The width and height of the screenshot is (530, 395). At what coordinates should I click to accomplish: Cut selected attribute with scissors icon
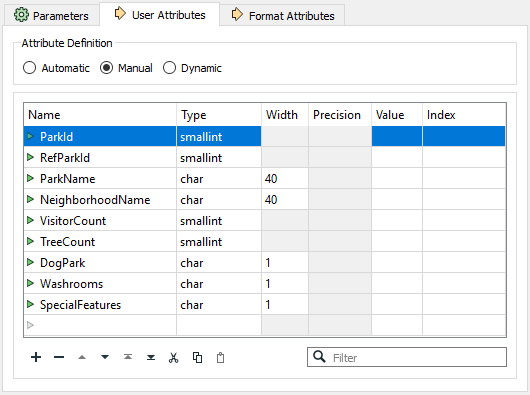tap(173, 357)
